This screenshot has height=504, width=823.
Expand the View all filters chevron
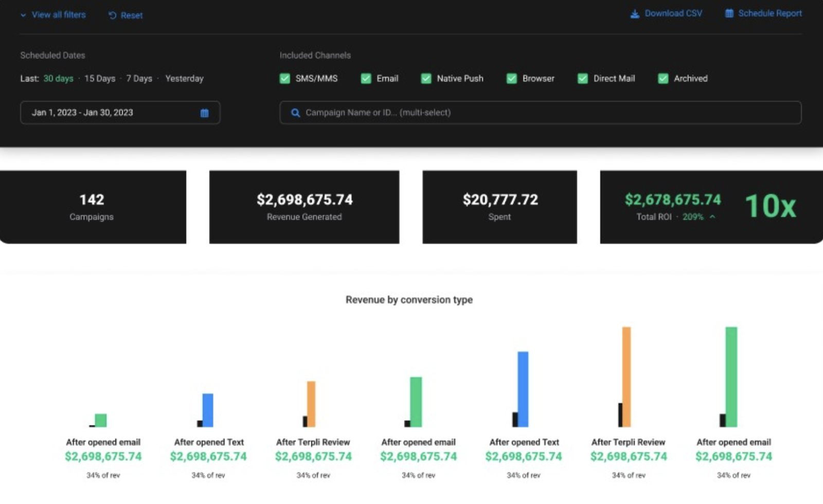pyautogui.click(x=23, y=15)
